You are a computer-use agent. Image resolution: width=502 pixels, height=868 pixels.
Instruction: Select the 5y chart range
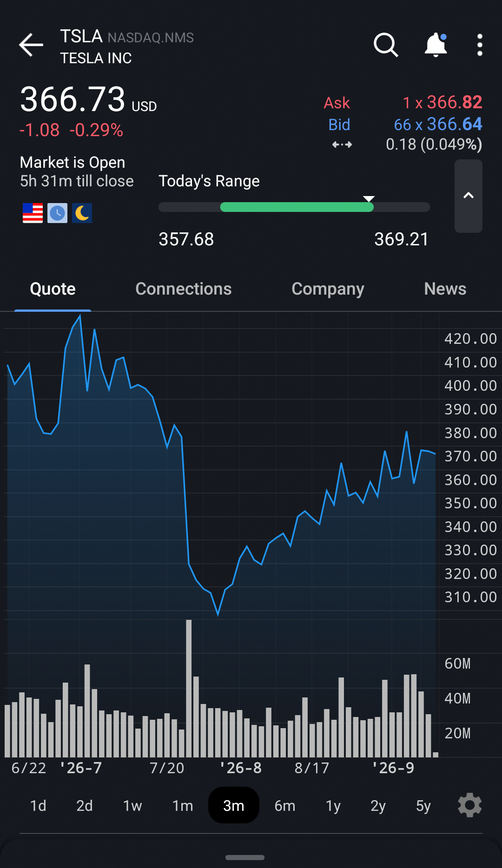click(423, 805)
